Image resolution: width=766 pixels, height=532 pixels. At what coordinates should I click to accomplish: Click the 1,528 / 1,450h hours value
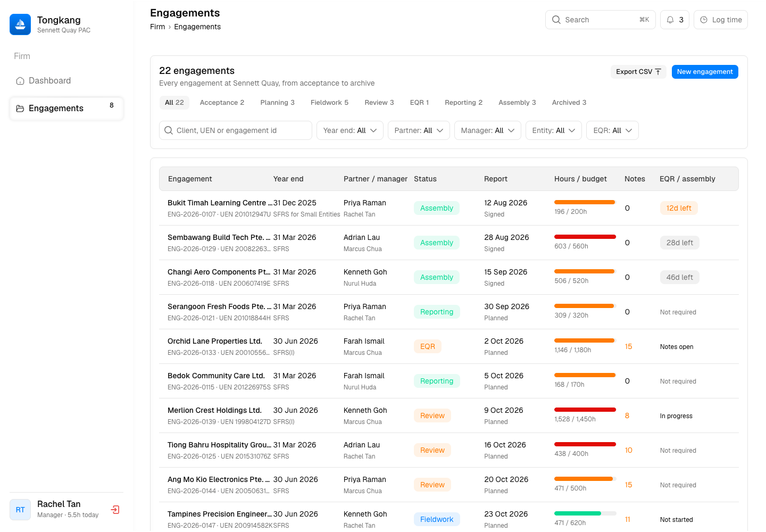(575, 419)
